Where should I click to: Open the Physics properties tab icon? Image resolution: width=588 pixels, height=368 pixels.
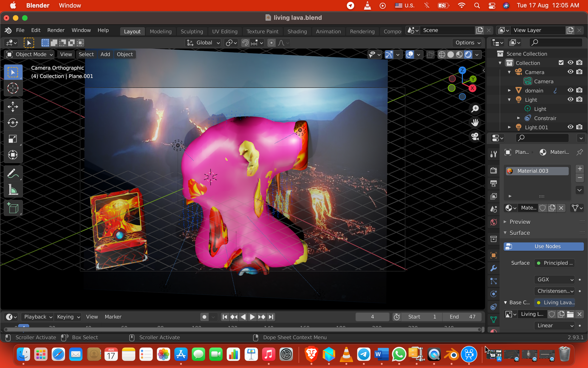[493, 294]
